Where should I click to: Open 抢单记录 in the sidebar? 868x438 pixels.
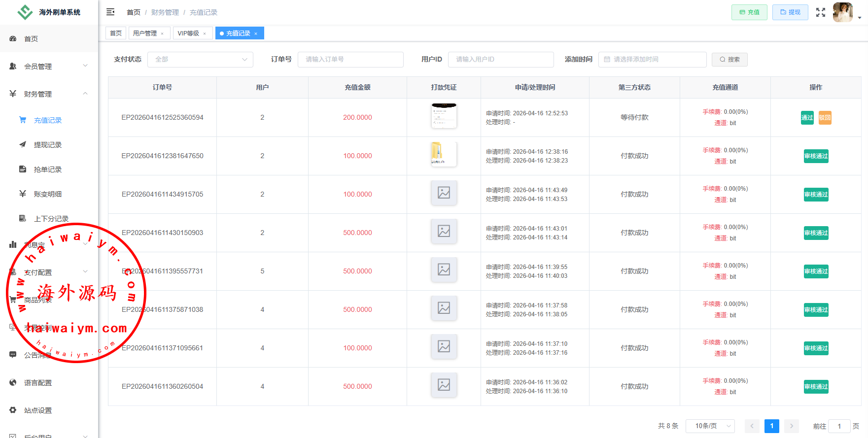point(48,169)
